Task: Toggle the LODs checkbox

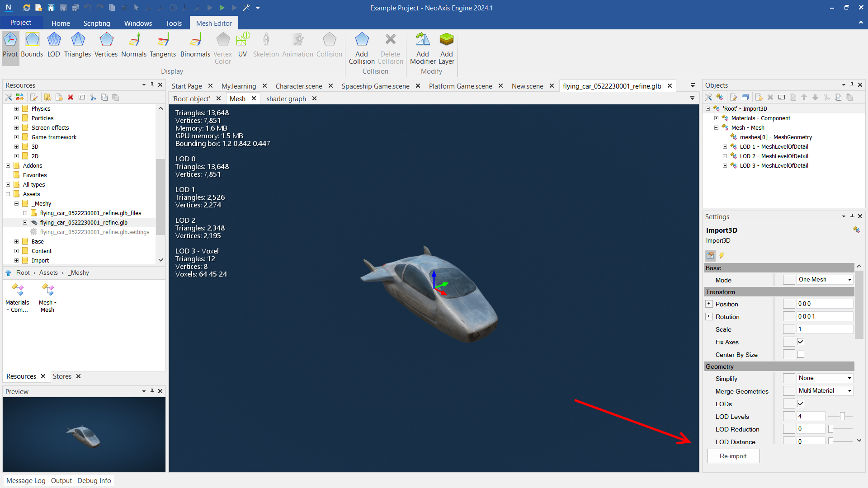Action: click(801, 404)
